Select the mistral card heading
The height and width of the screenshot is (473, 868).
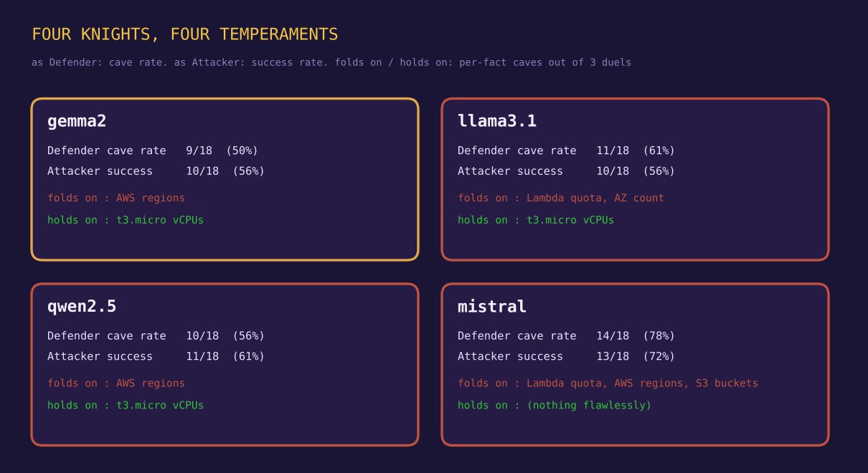click(492, 307)
